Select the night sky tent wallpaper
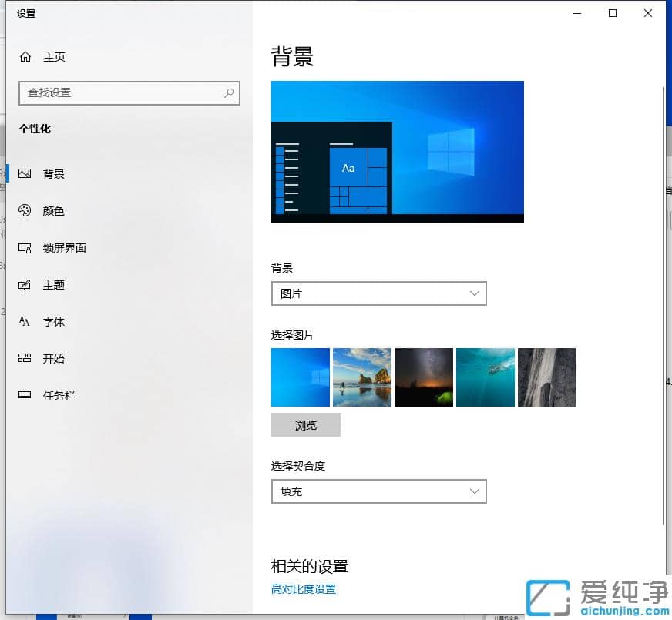The image size is (672, 620). click(424, 377)
